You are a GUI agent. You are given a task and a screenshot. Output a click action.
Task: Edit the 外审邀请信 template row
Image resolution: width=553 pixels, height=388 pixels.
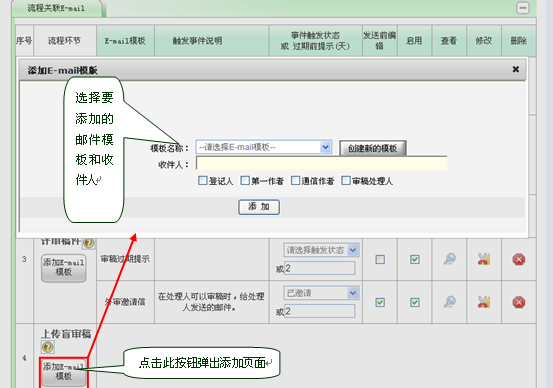tap(484, 302)
